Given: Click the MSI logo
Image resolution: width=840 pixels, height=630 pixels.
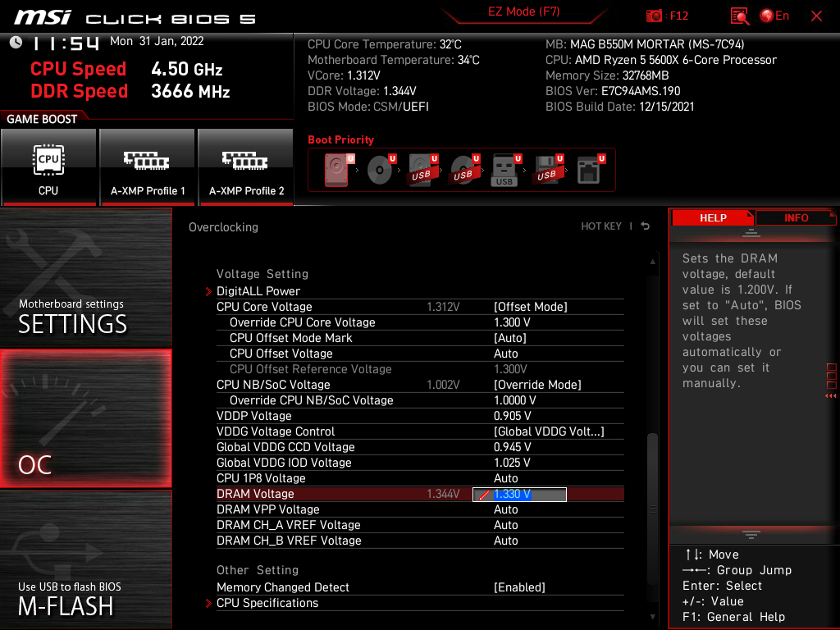Looking at the screenshot, I should tap(43, 17).
